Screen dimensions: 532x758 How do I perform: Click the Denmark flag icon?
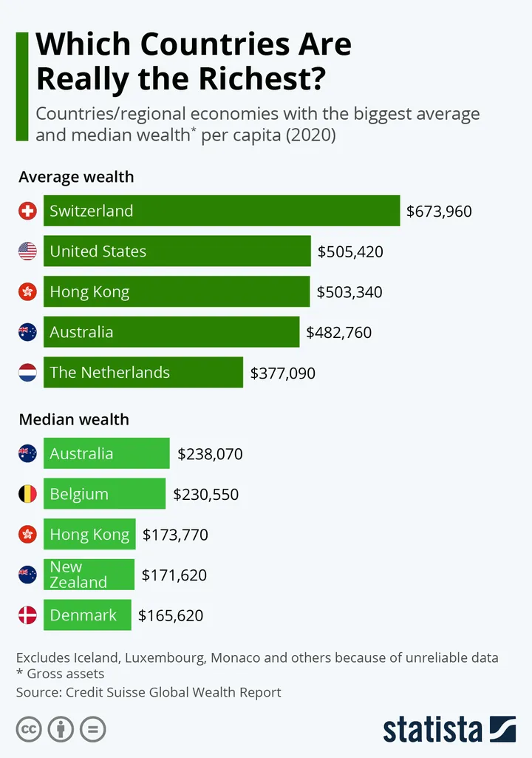tap(27, 615)
